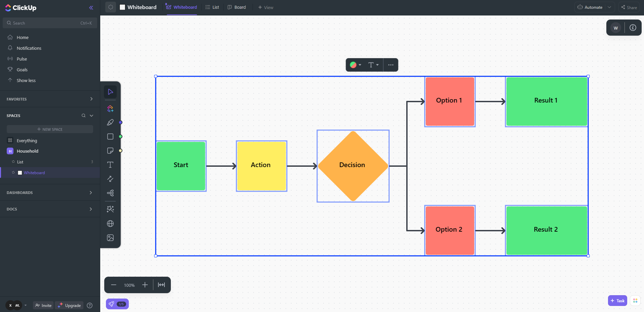Expand the Favorites section
Viewport: 644px width, 312px height.
coord(91,99)
